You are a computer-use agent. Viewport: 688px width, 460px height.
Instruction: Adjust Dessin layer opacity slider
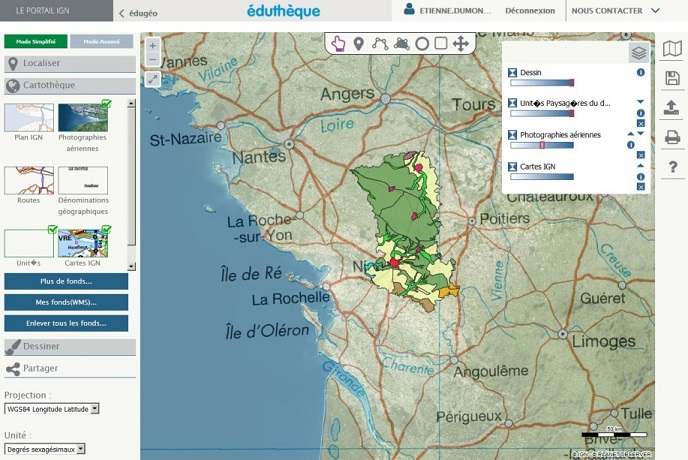tap(542, 83)
